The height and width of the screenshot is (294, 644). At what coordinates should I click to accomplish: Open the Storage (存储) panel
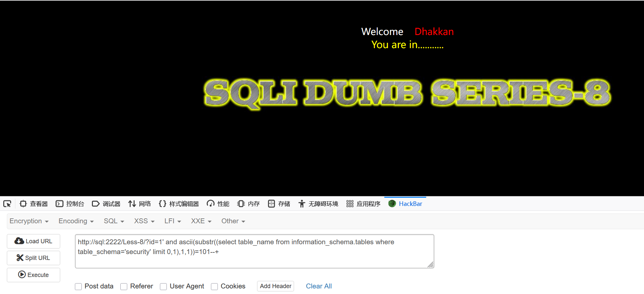click(279, 204)
